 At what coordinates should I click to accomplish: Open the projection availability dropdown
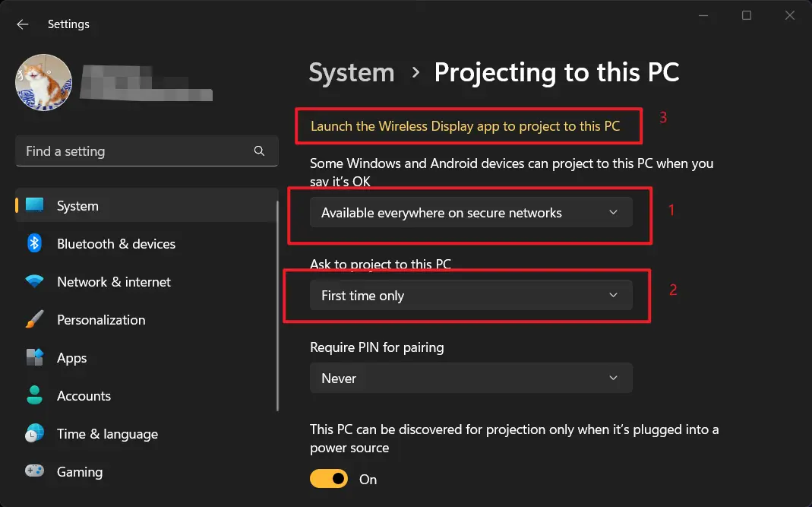471,213
